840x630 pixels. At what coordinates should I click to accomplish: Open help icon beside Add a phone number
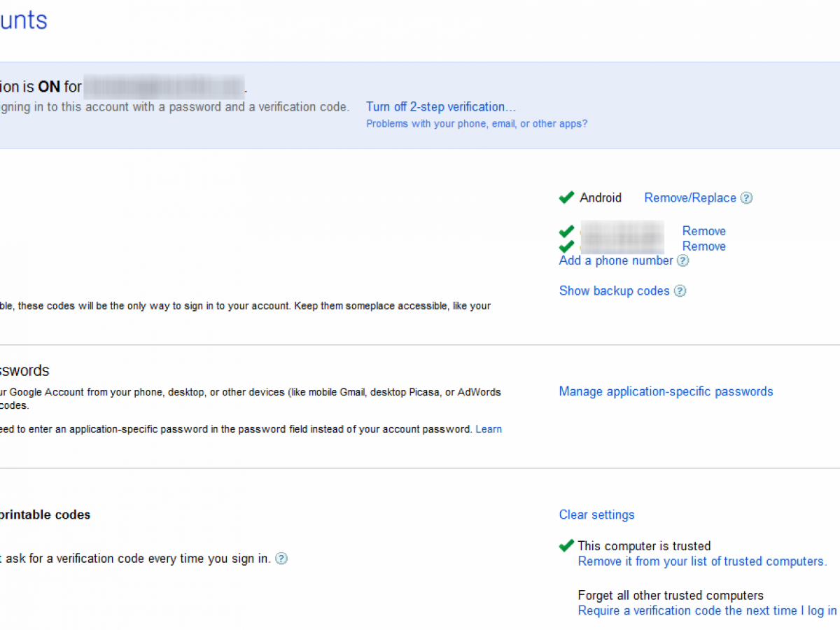coord(682,261)
